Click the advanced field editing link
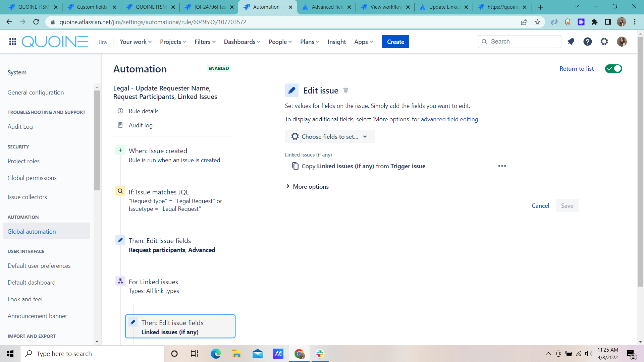This screenshot has width=644, height=362. point(449,119)
